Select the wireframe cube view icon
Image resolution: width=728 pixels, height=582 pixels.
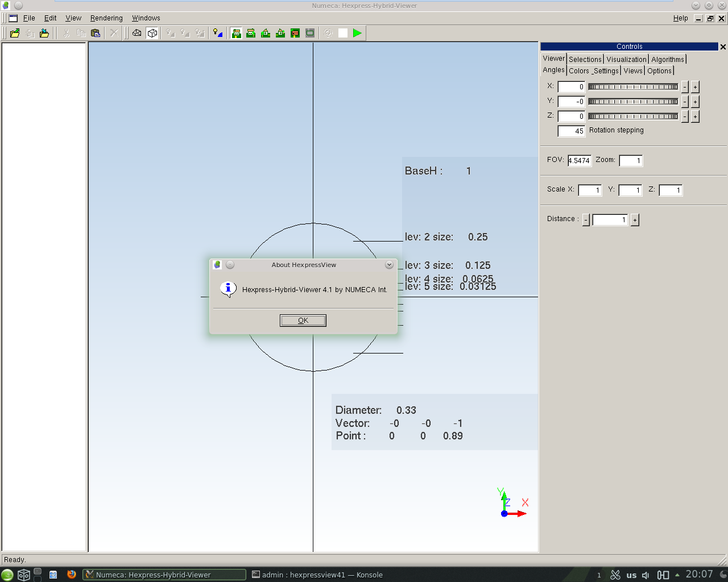click(x=152, y=33)
